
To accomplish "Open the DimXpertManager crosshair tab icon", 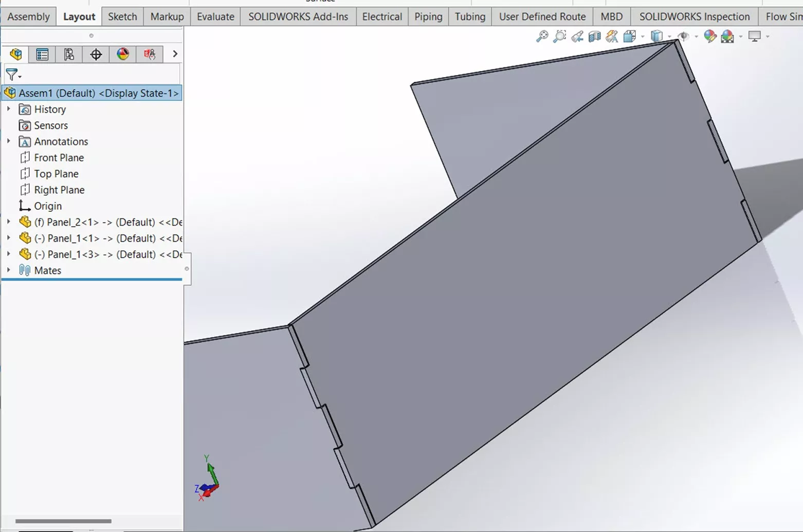I will tap(96, 54).
